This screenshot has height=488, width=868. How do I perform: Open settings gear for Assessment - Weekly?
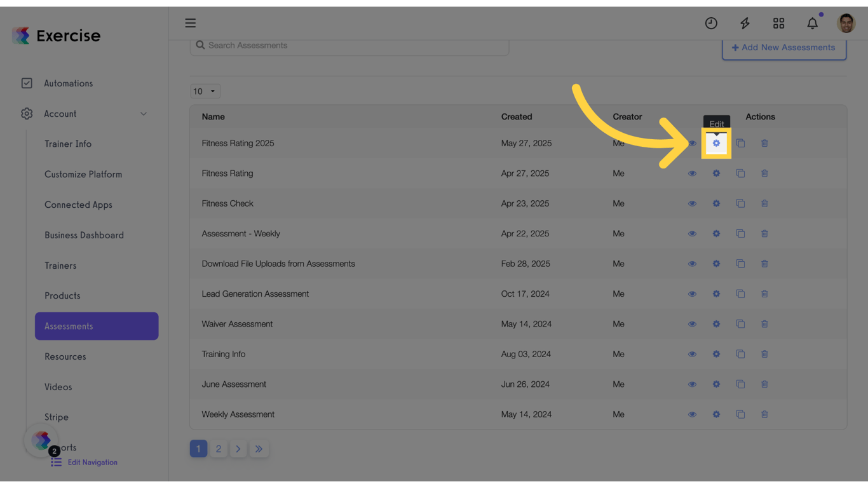(716, 234)
